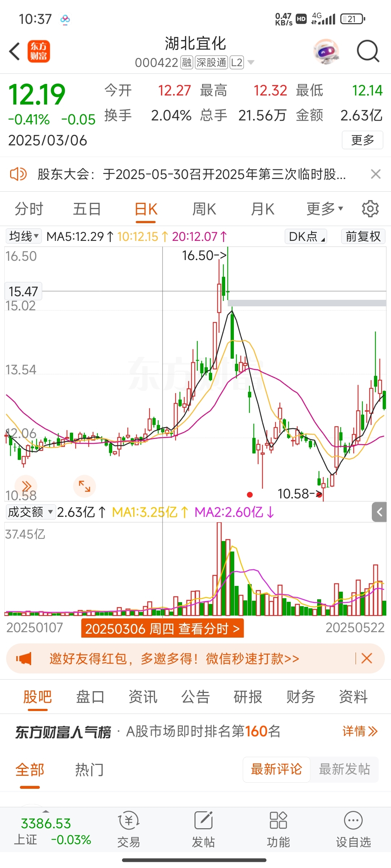
Task: Tap the megaphone promo icon
Action: tap(24, 659)
